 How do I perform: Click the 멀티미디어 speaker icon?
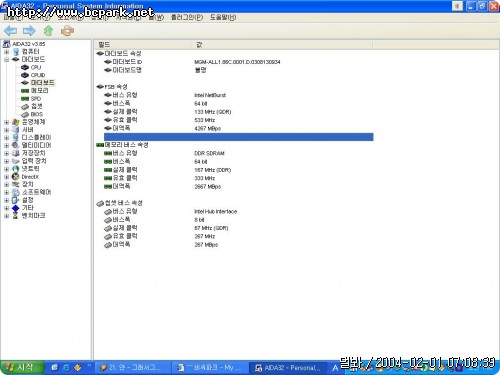pyautogui.click(x=16, y=145)
